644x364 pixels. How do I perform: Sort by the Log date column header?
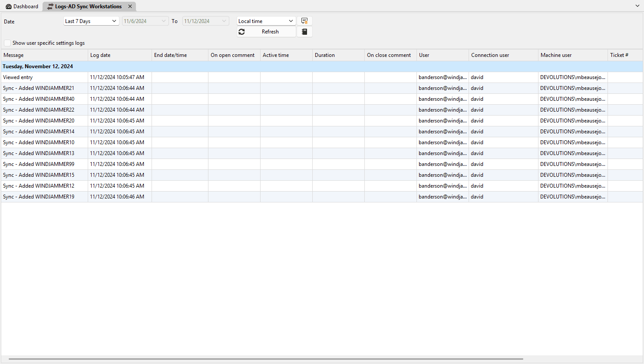(119, 55)
